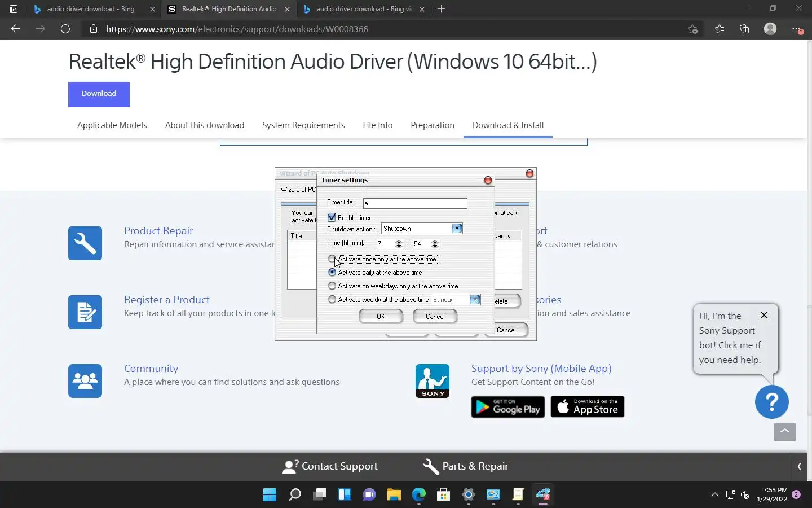Viewport: 812px width, 508px height.
Task: Click the Product Repair wrench icon
Action: pos(85,243)
